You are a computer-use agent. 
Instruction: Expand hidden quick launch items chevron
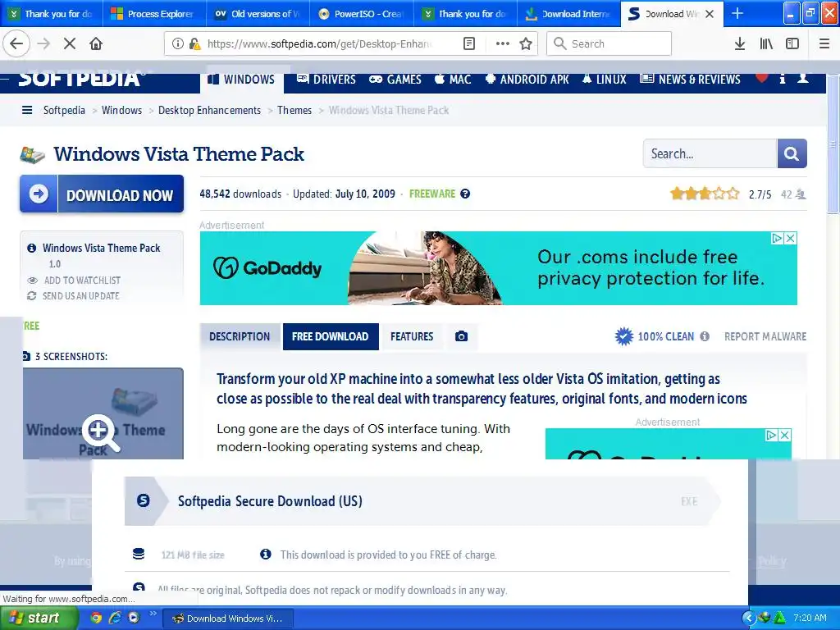click(153, 614)
